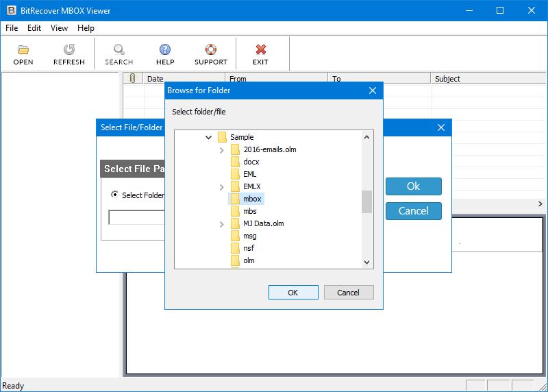
Task: Select the 'EMLX' folder name
Action: click(252, 186)
